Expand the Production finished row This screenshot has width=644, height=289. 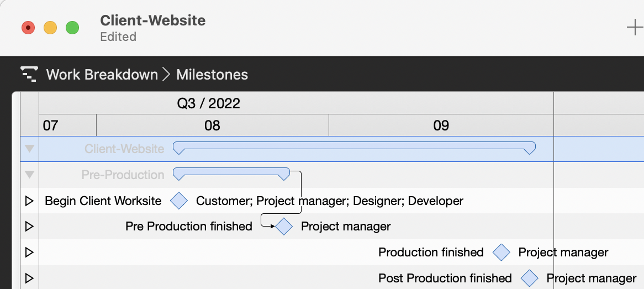click(x=30, y=252)
